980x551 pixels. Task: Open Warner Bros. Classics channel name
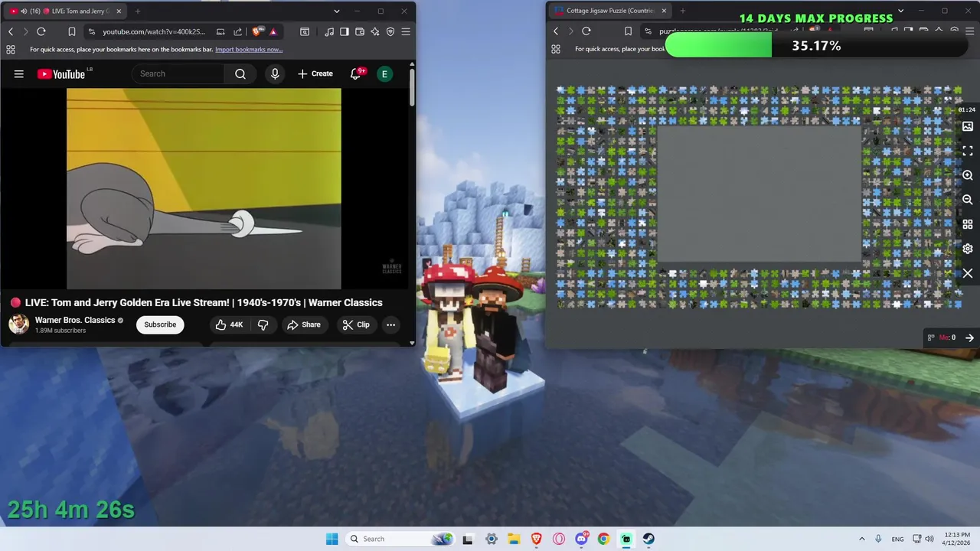click(75, 320)
